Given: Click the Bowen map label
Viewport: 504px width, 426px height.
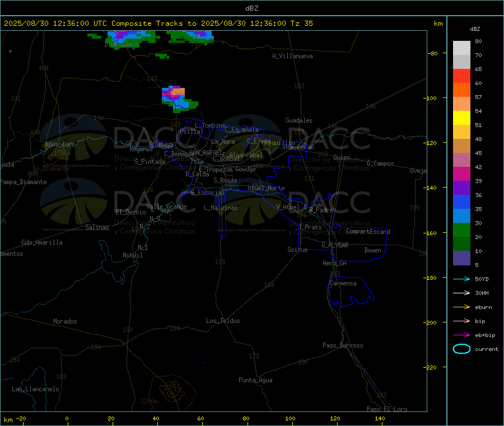Looking at the screenshot, I should click(372, 250).
